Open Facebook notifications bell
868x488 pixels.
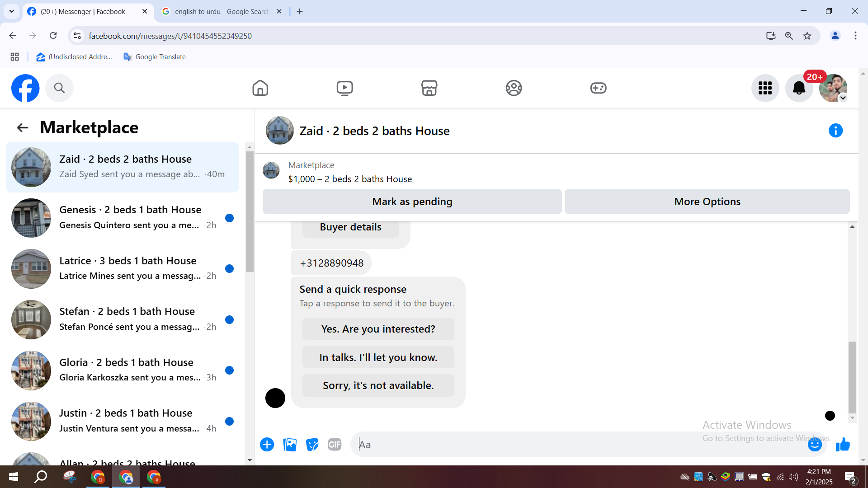799,88
